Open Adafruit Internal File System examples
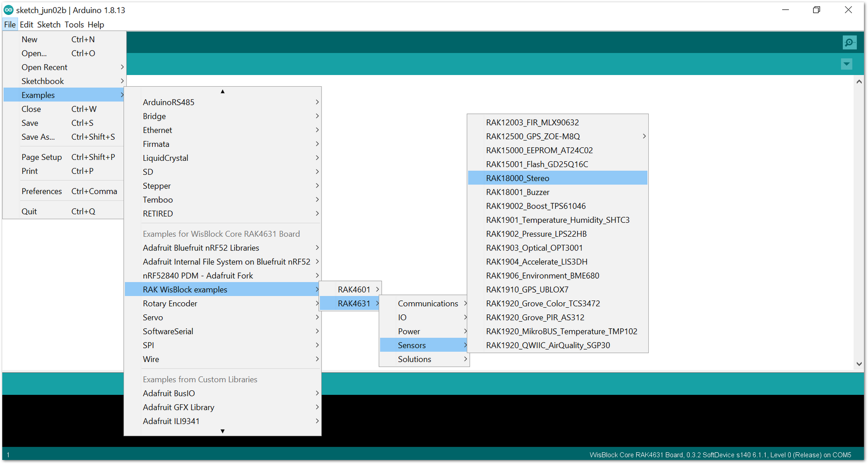The height and width of the screenshot is (464, 868). [x=222, y=262]
